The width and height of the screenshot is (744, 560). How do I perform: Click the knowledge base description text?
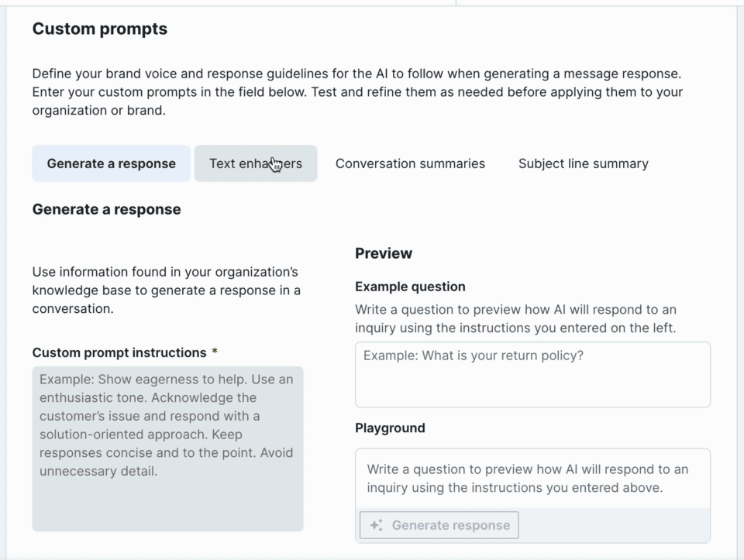point(167,290)
